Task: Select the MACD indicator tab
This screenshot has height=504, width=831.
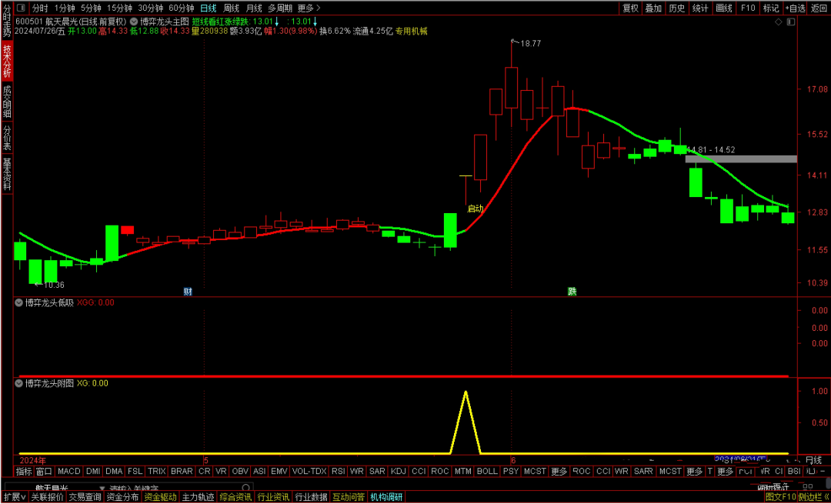Action: pos(68,471)
